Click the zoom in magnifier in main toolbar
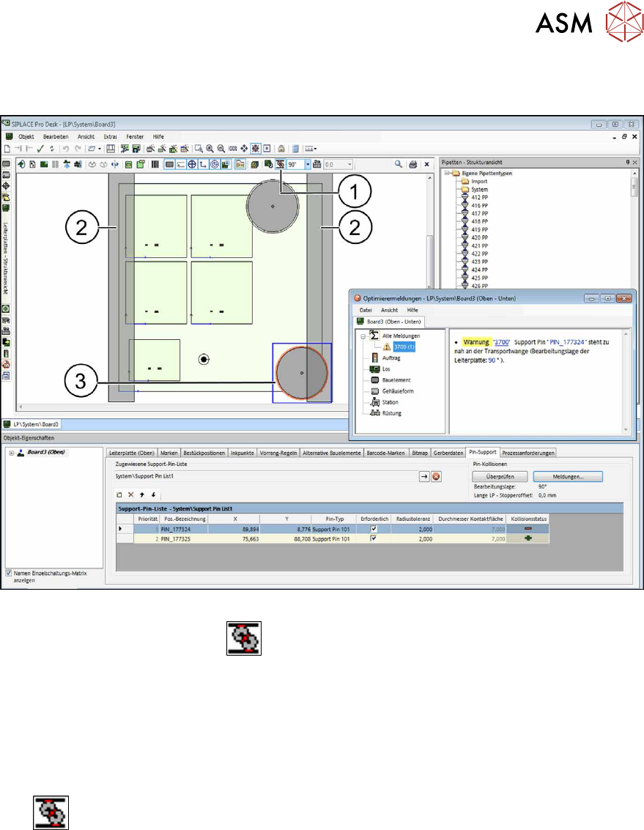The height and width of the screenshot is (830, 644). click(210, 149)
